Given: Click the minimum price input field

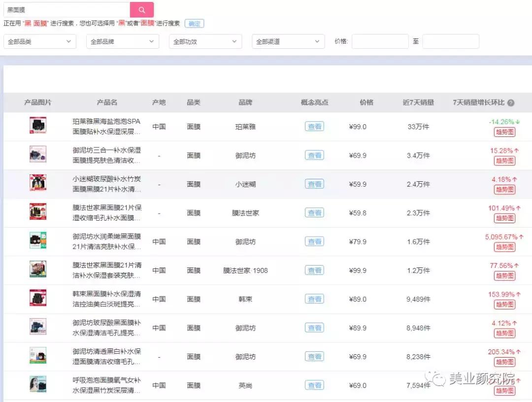Looking at the screenshot, I should [380, 42].
